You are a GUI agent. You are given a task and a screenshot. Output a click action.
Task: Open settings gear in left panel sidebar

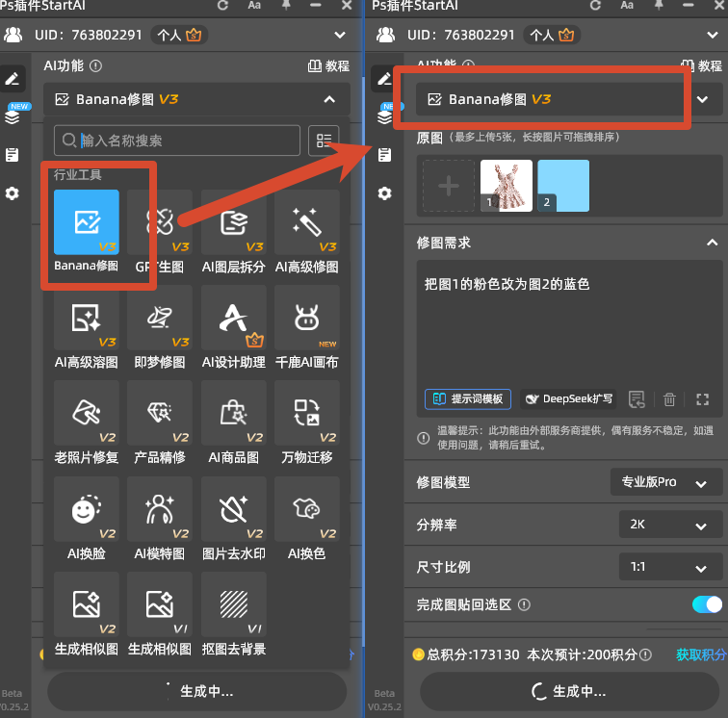pos(13,193)
